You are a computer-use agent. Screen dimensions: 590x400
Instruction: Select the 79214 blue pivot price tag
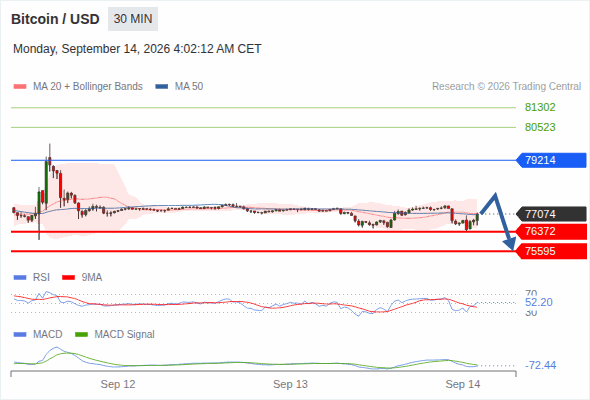(x=551, y=160)
